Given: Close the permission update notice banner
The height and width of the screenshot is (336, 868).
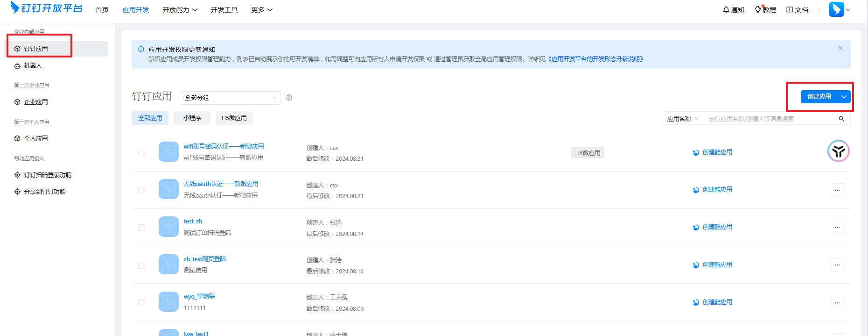Looking at the screenshot, I should 840,48.
